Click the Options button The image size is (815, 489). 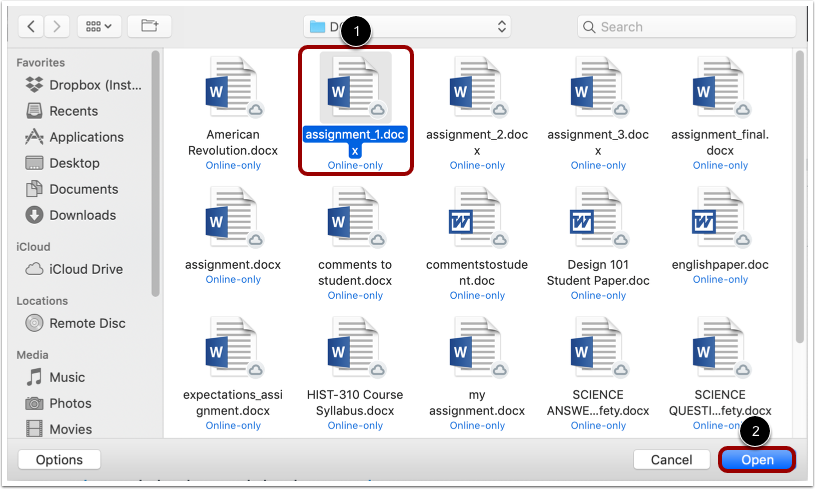tap(59, 460)
